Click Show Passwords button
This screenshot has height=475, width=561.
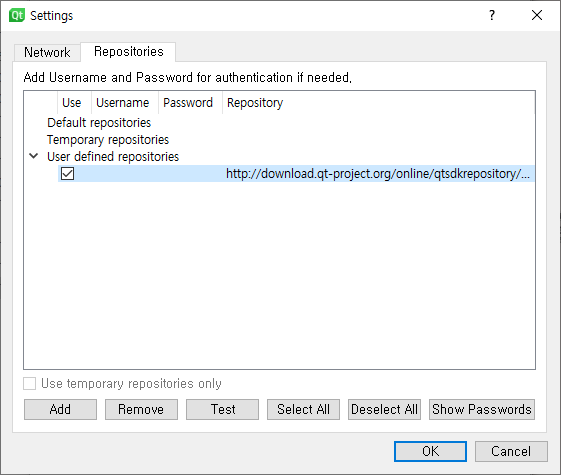click(x=482, y=409)
